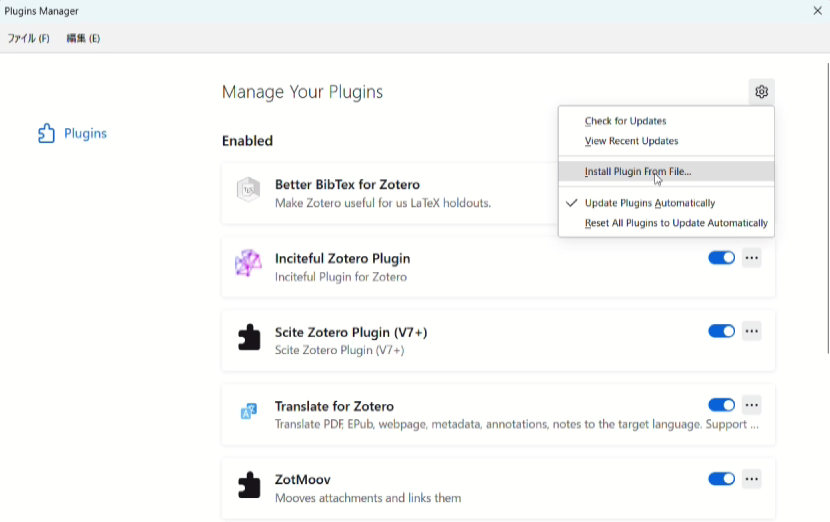The image size is (830, 522).
Task: Switch off the ZotMoov plugin
Action: click(x=721, y=479)
